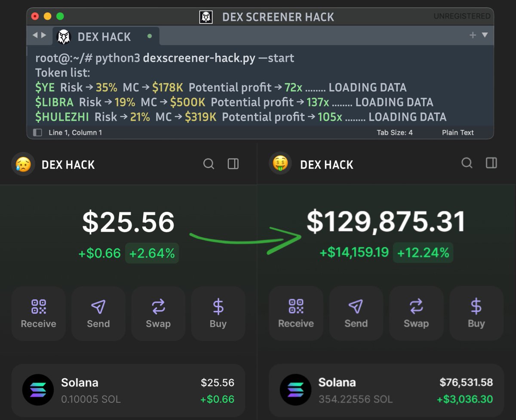The image size is (516, 420).
Task: Click the +$3,036.30 Solana gain
Action: [x=465, y=399]
